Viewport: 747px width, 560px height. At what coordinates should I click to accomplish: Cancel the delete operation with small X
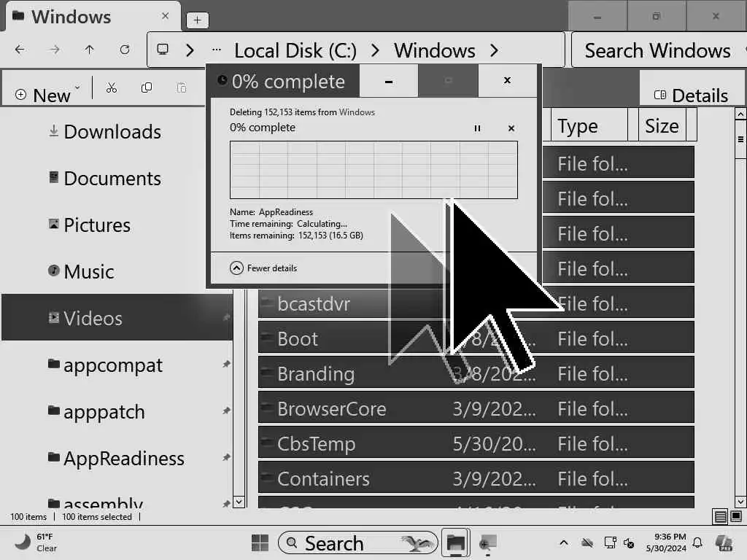511,128
